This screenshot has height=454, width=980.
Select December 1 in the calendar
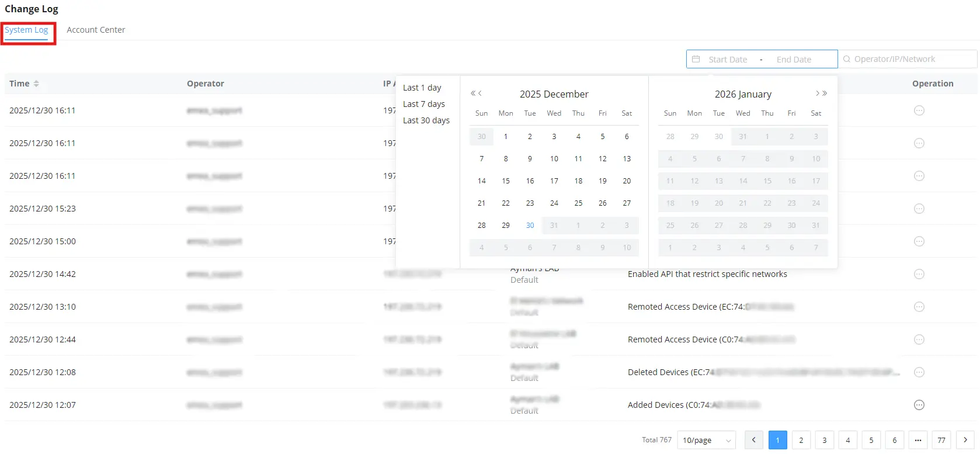(506, 137)
